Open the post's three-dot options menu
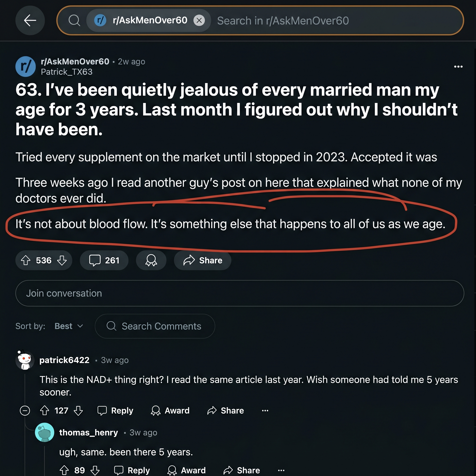This screenshot has height=476, width=476. [458, 66]
